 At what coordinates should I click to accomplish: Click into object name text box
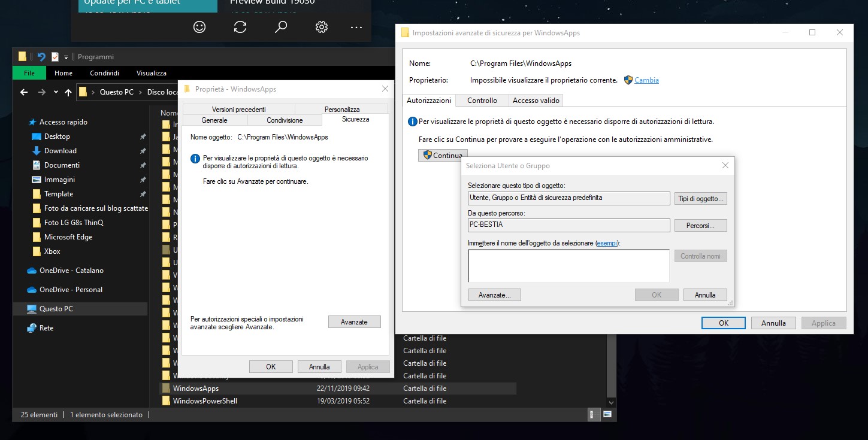tap(568, 266)
